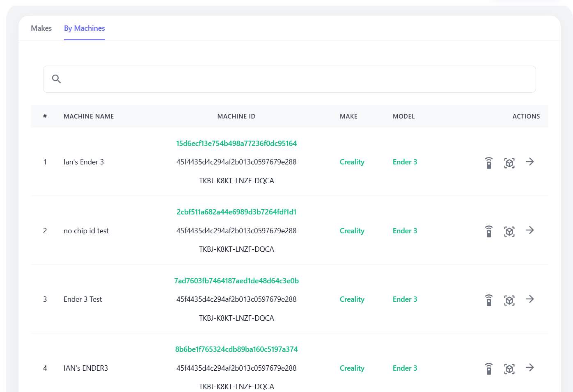Click arrow to open Ian's Ender 3 details
573x392 pixels.
[530, 162]
